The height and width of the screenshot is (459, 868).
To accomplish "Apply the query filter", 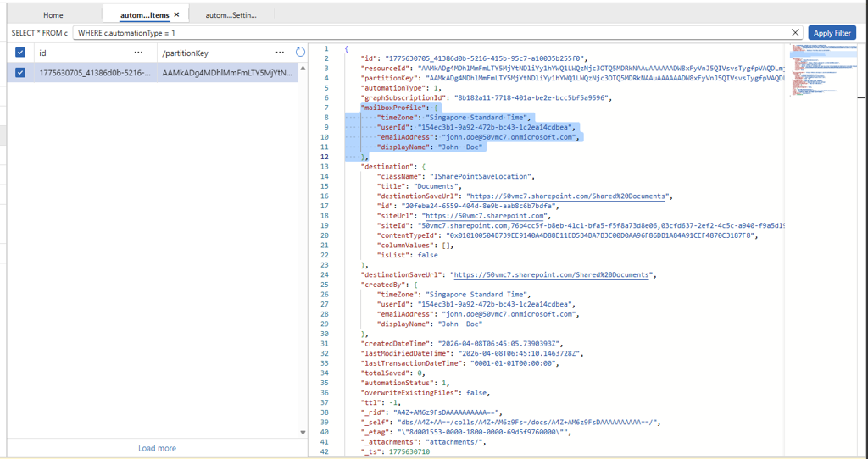I will tap(832, 33).
